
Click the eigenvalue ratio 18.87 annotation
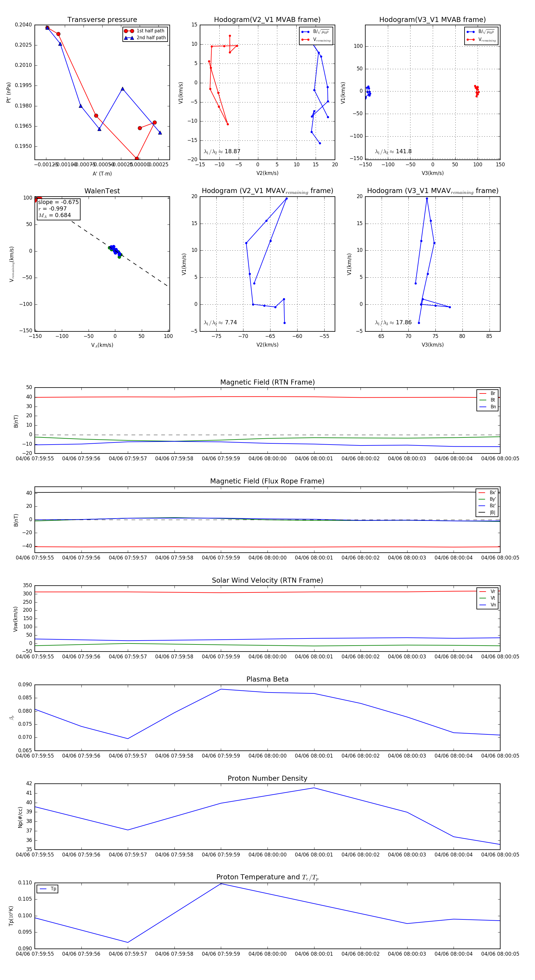[222, 151]
